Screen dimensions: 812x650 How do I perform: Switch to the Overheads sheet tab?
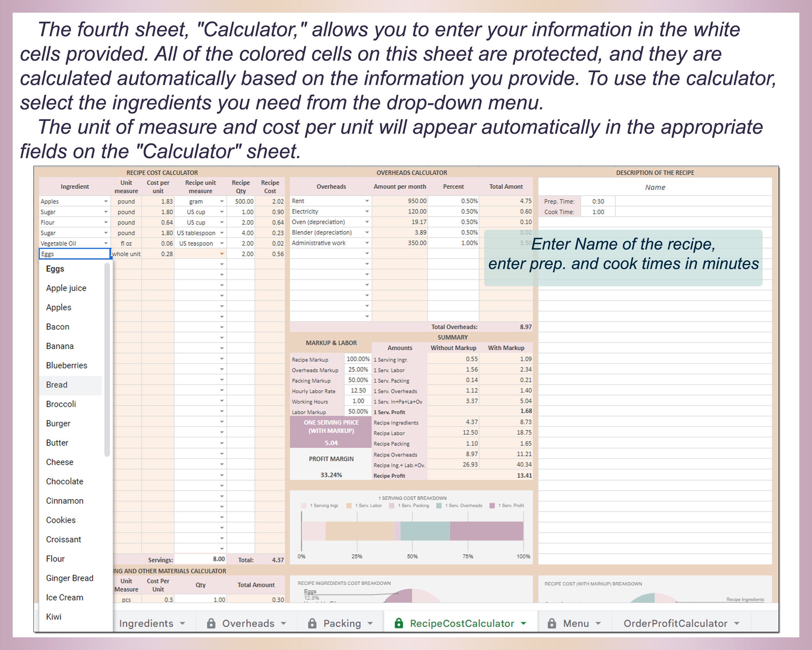(x=248, y=624)
